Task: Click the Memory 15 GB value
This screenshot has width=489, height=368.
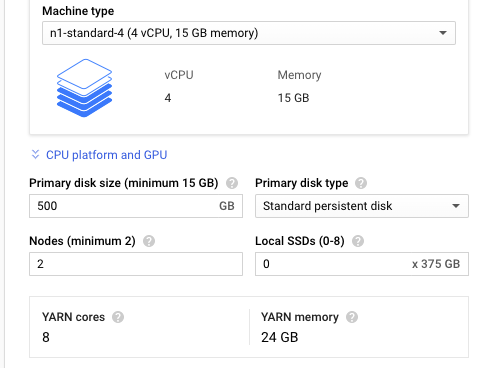Action: coord(293,98)
